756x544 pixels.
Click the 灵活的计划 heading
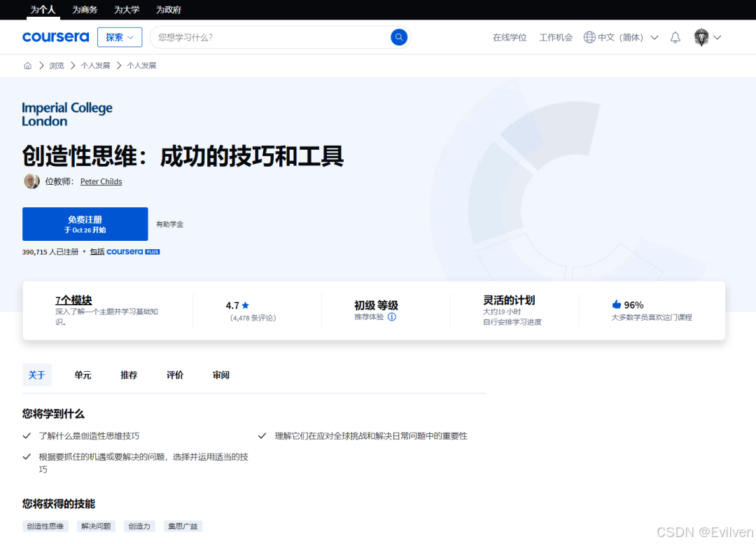pyautogui.click(x=509, y=300)
